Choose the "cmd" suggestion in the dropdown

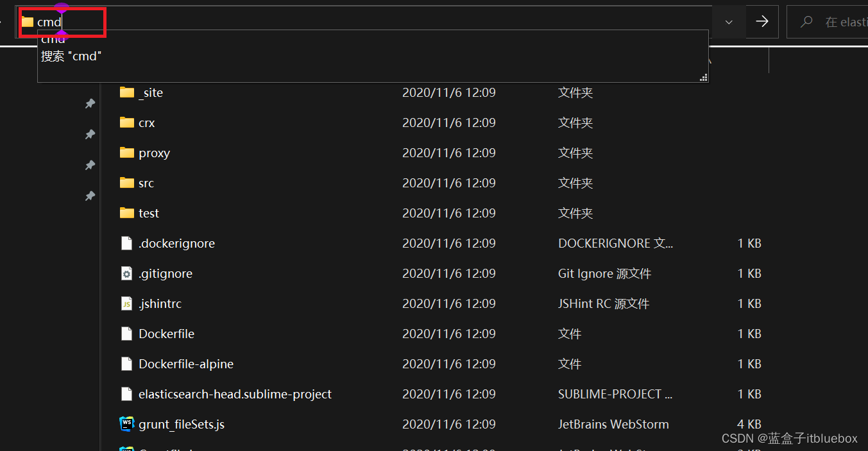[x=54, y=40]
